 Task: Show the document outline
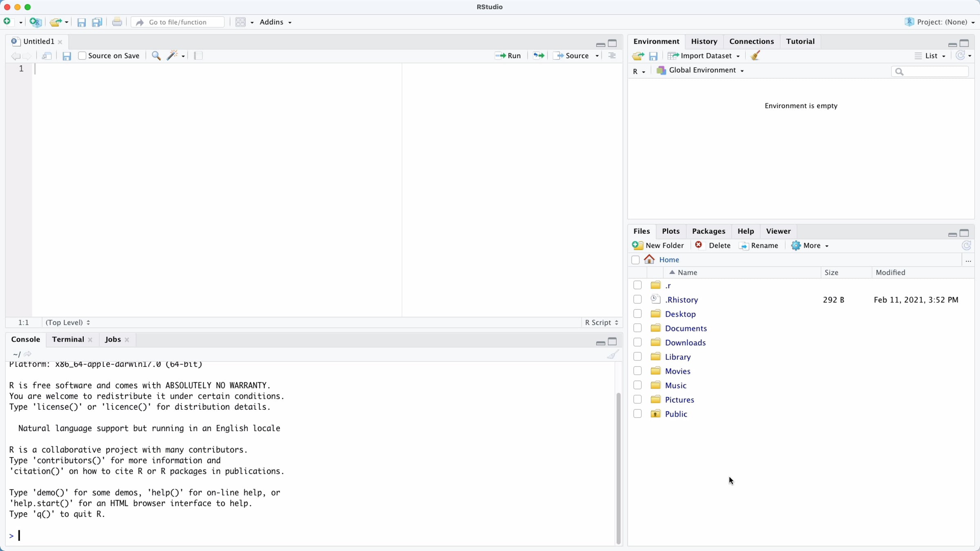612,56
